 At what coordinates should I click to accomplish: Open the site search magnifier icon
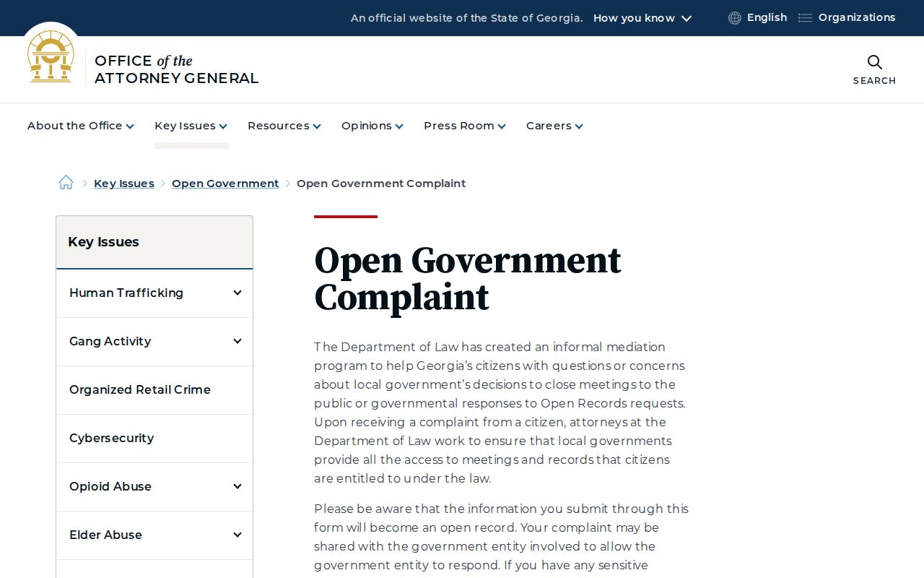(874, 62)
